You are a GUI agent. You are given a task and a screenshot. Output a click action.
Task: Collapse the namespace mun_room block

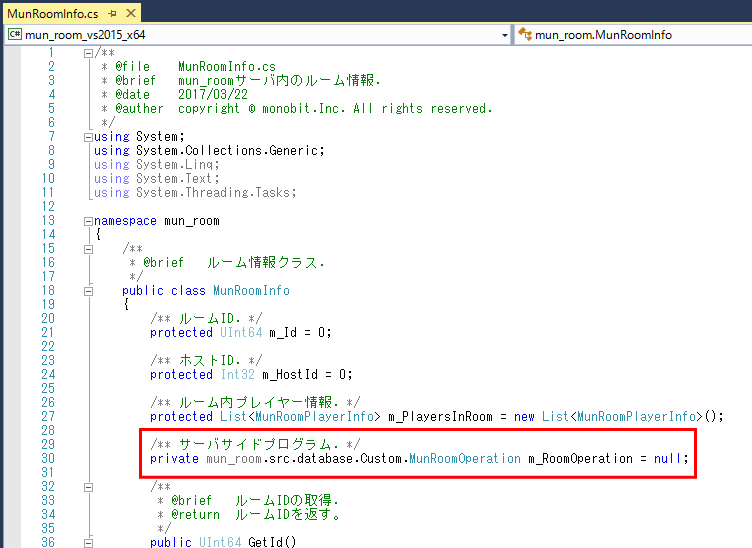88,221
